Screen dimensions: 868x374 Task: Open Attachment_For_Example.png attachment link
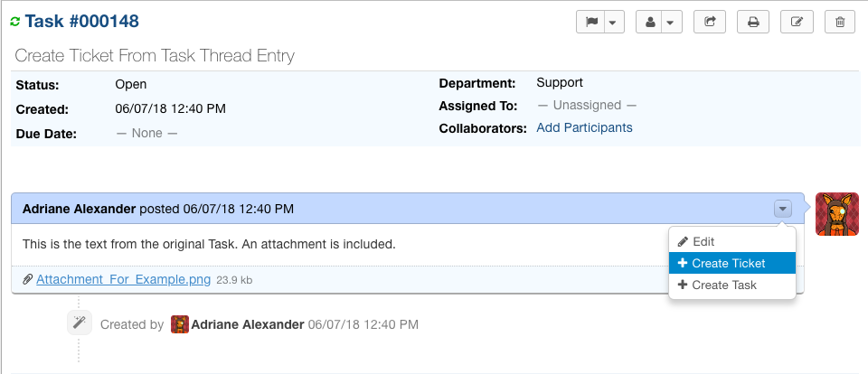(x=123, y=280)
